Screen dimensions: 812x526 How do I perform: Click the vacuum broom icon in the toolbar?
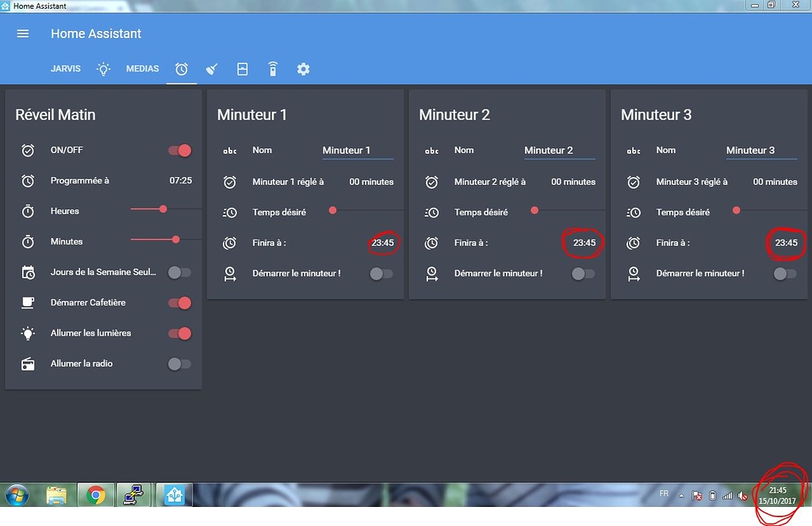pos(212,69)
